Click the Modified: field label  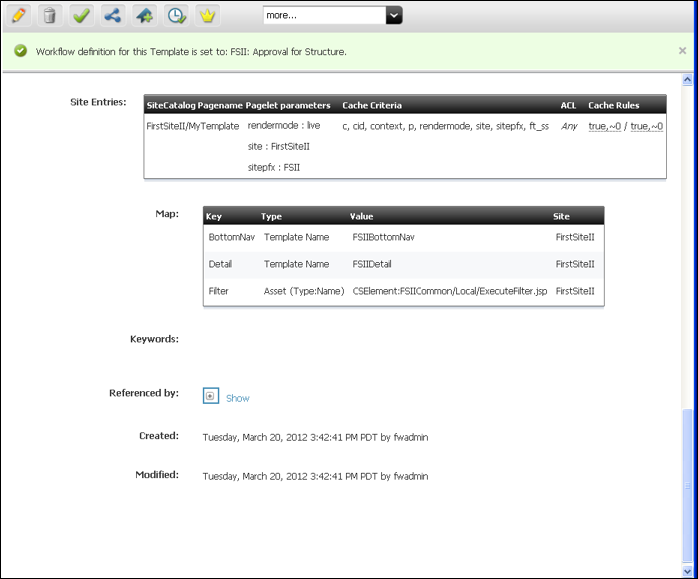(157, 475)
